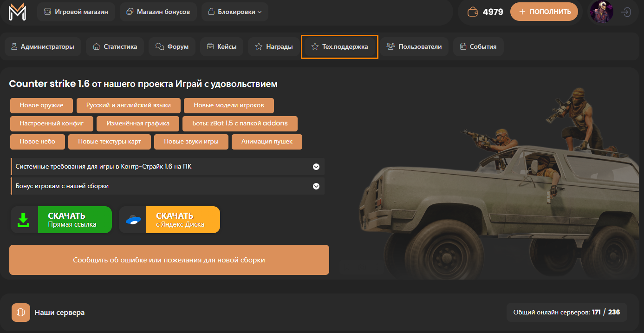This screenshot has height=333, width=644.
Task: Click the case icon for Кейсы
Action: tap(210, 46)
